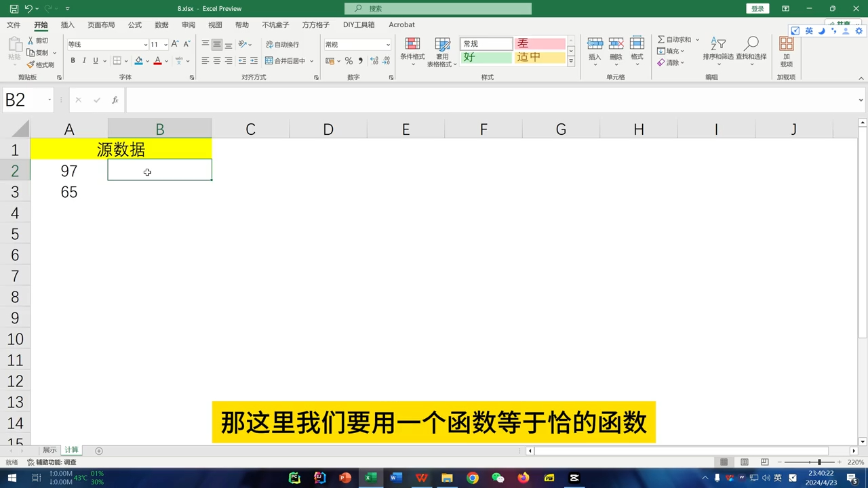Toggle bold formatting with the B button
This screenshot has height=488, width=868.
pyautogui.click(x=73, y=60)
